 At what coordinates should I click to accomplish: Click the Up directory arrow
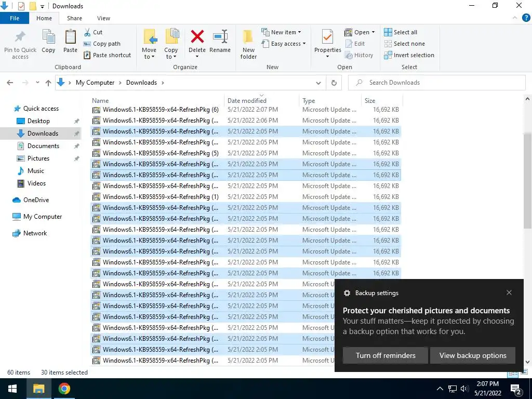tap(48, 83)
